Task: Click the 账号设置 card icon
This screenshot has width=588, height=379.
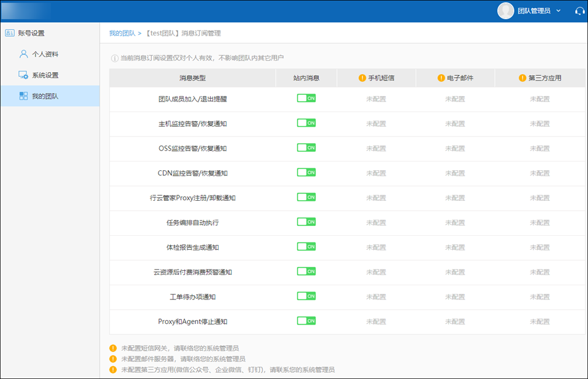Action: (x=9, y=33)
